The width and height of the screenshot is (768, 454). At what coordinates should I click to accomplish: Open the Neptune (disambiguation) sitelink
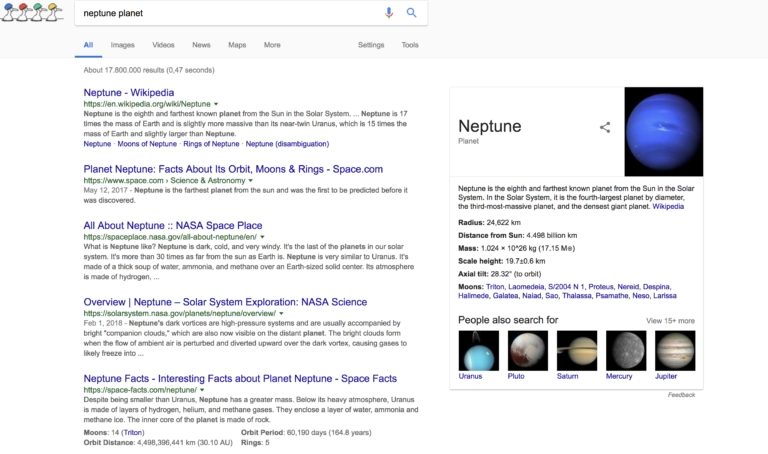coord(288,144)
